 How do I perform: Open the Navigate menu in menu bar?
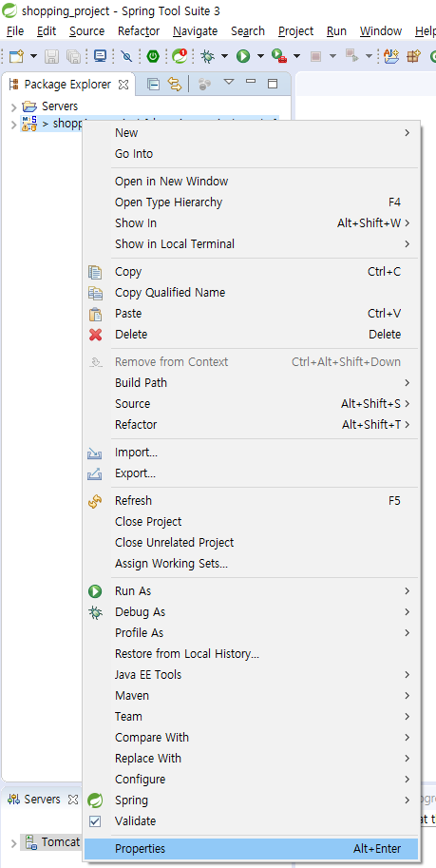[195, 31]
